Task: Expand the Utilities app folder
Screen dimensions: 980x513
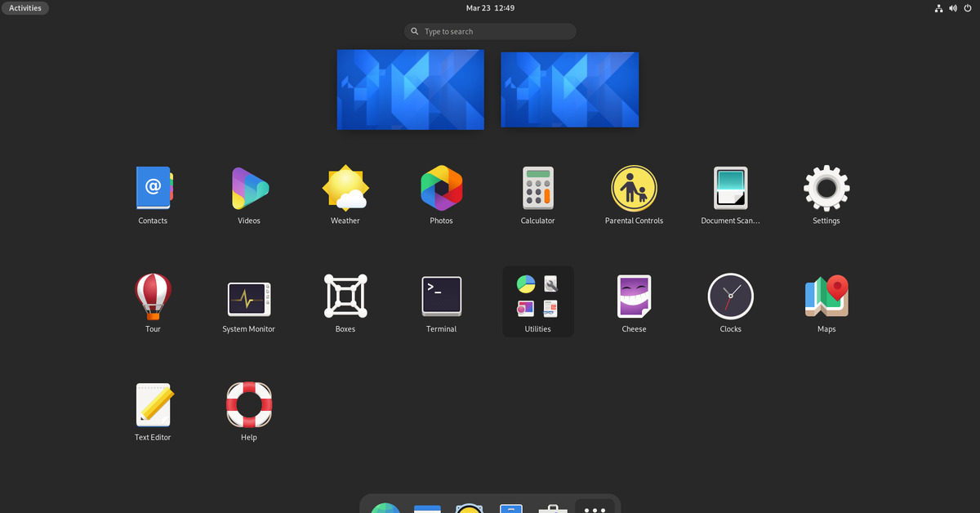Action: coord(537,301)
